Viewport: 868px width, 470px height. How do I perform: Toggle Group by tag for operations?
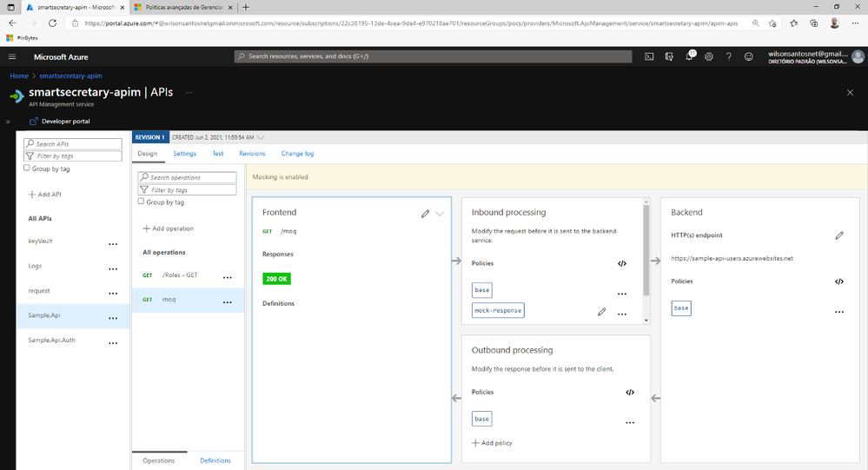click(141, 202)
